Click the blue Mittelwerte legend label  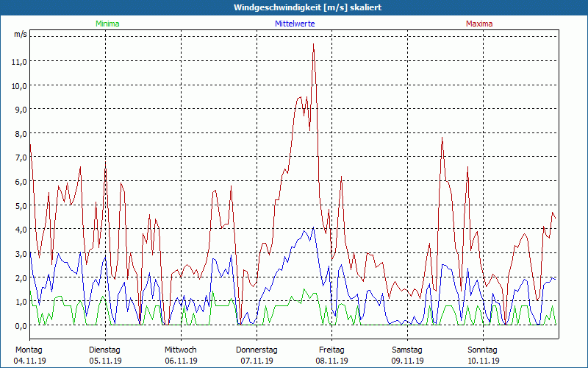294,24
